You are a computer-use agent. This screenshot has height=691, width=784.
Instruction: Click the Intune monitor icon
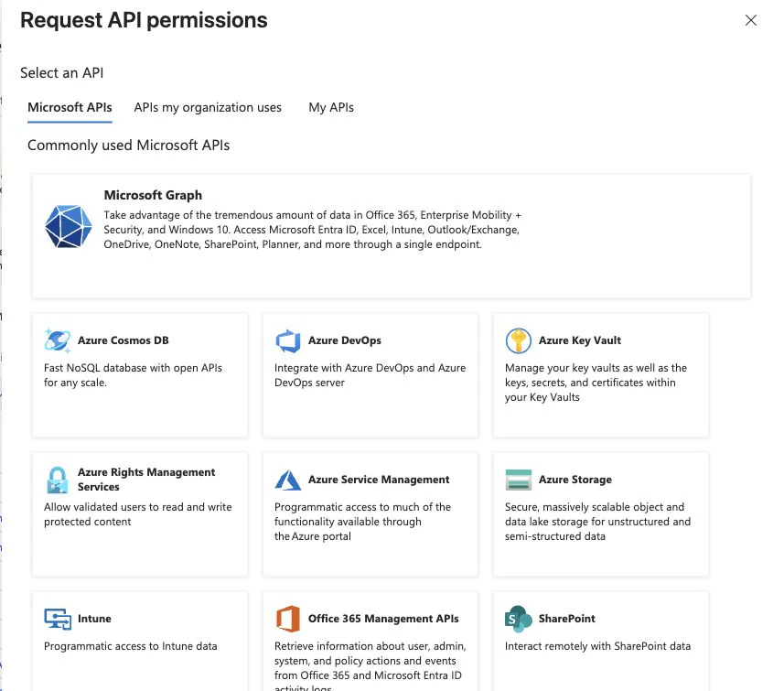pos(58,619)
